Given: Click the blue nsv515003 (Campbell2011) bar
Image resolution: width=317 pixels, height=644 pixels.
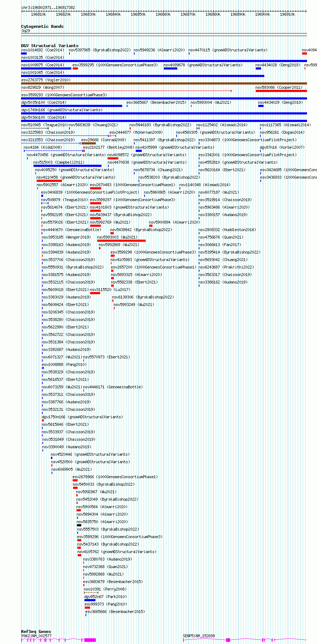Looking at the screenshot, I should pos(67,166).
